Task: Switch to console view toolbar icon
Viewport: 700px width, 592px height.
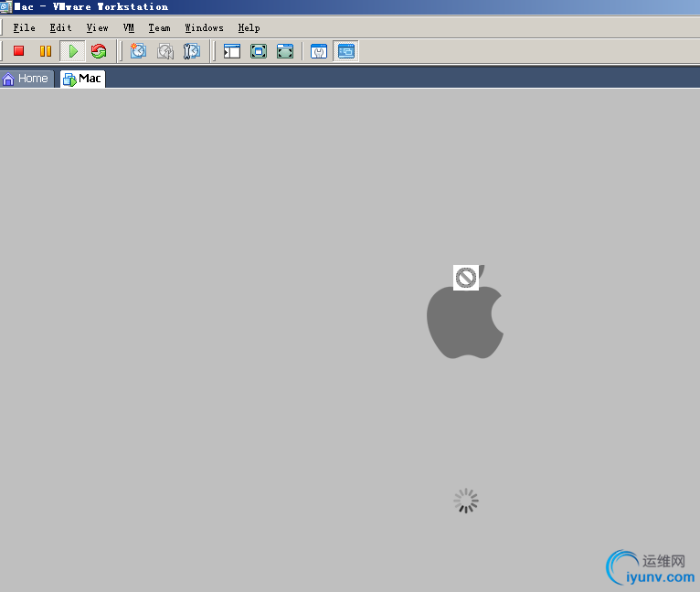Action: 346,51
